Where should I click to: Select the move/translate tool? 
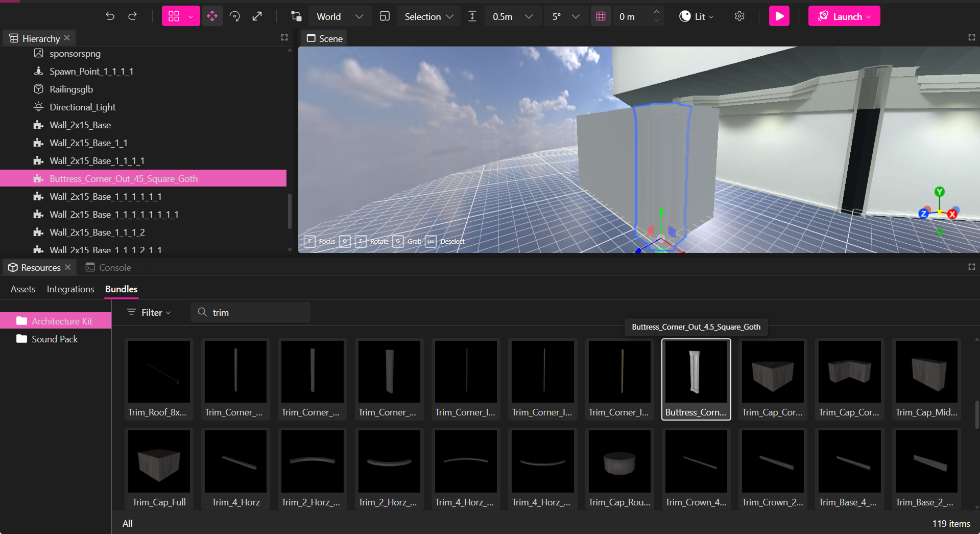(212, 16)
